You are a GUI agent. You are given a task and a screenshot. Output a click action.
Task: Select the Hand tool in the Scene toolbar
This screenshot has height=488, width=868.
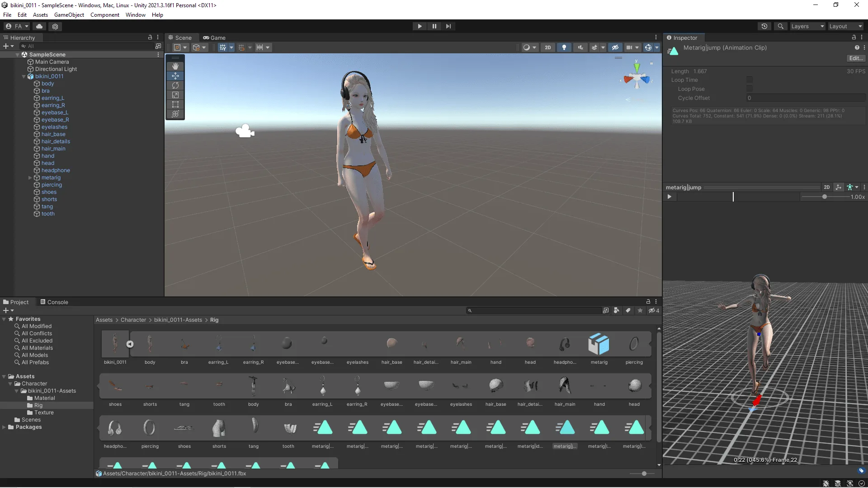[175, 66]
